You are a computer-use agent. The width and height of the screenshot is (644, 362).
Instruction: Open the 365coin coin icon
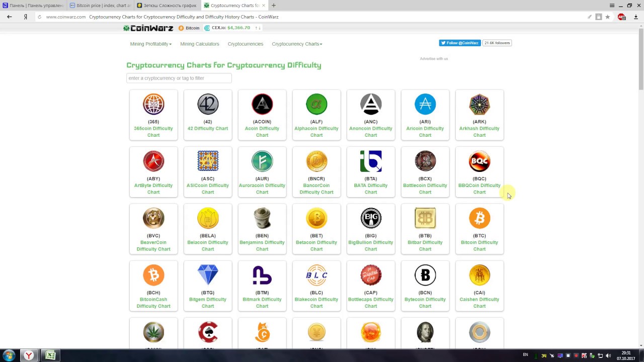point(153,105)
